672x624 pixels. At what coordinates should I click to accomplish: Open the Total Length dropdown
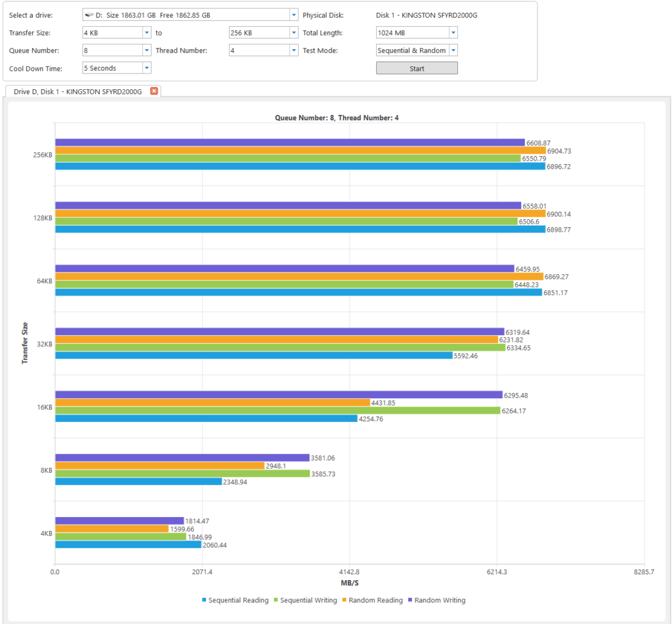453,32
